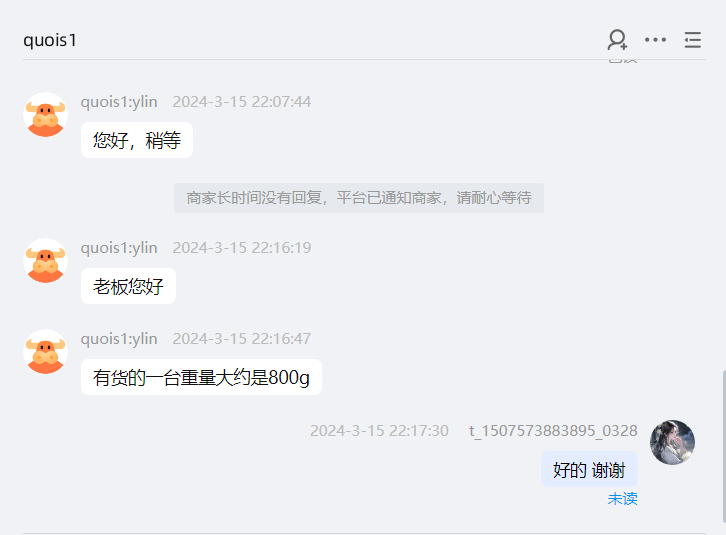Screen dimensions: 726x535
Task: Open the three-dots more options menu
Action: point(655,40)
